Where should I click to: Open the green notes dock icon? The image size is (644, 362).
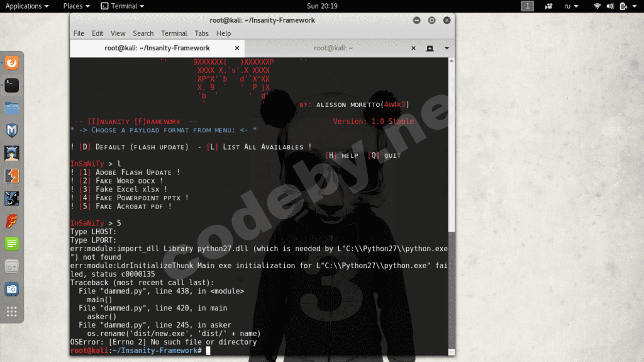click(11, 244)
